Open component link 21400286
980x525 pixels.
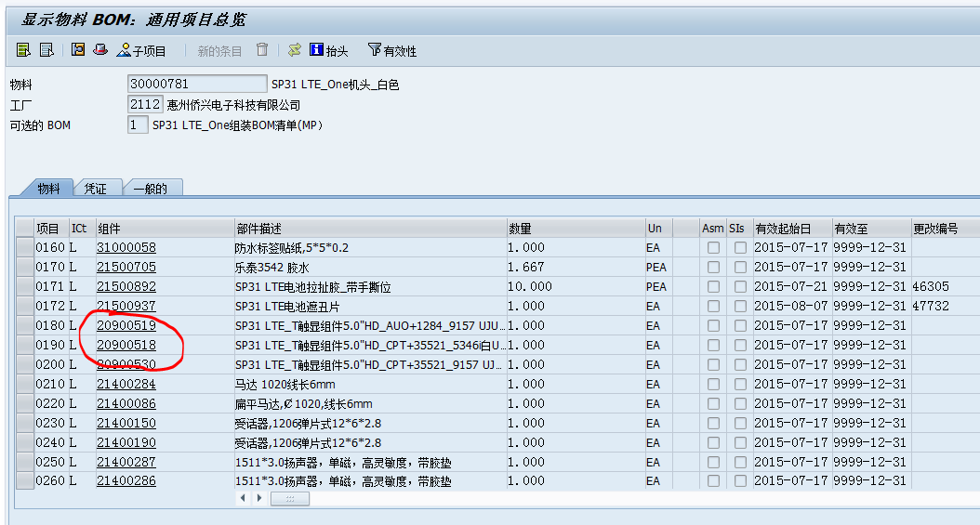(126, 480)
